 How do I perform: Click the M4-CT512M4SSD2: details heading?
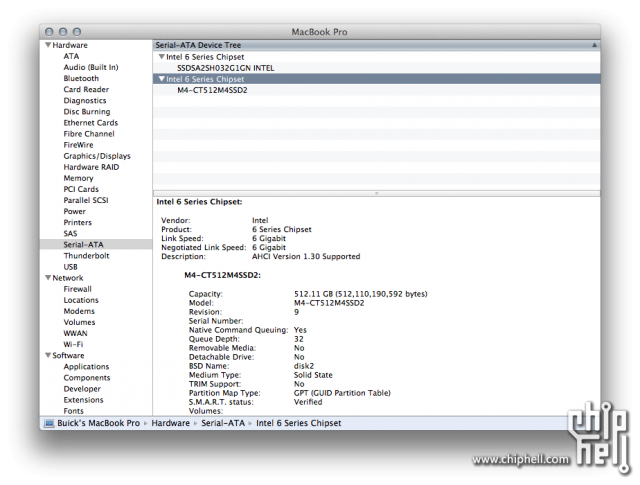coord(222,275)
